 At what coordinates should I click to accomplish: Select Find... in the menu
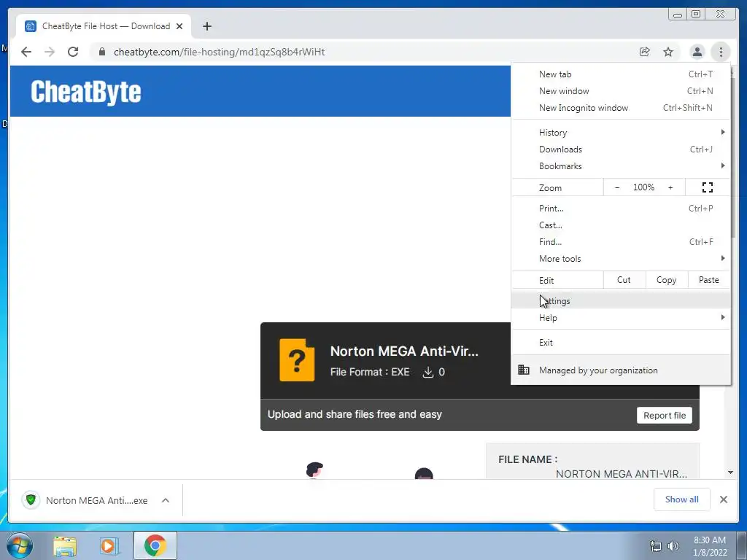point(621,242)
